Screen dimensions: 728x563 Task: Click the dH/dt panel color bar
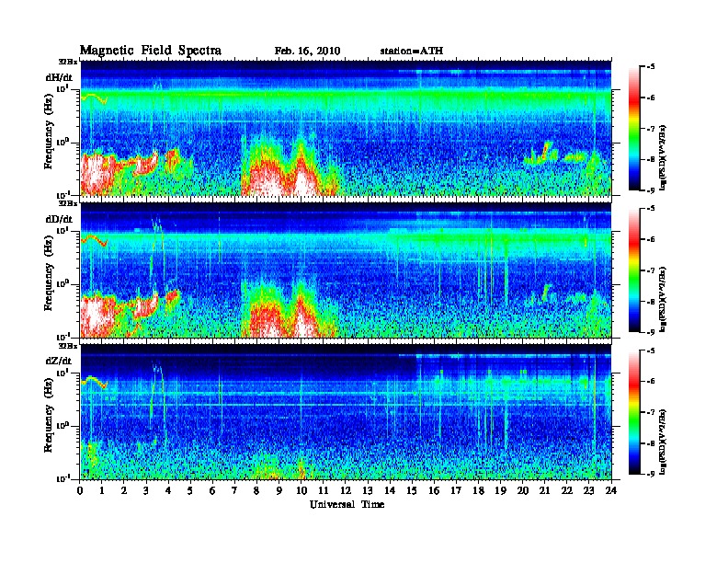(634, 129)
